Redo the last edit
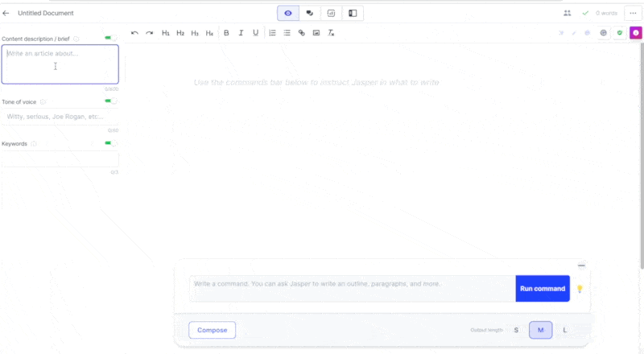The height and width of the screenshot is (354, 644). point(150,33)
